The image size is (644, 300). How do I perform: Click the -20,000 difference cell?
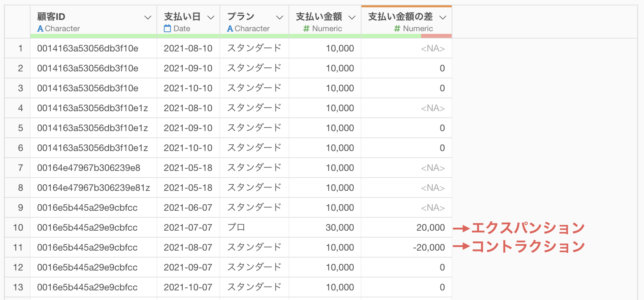[x=429, y=247]
